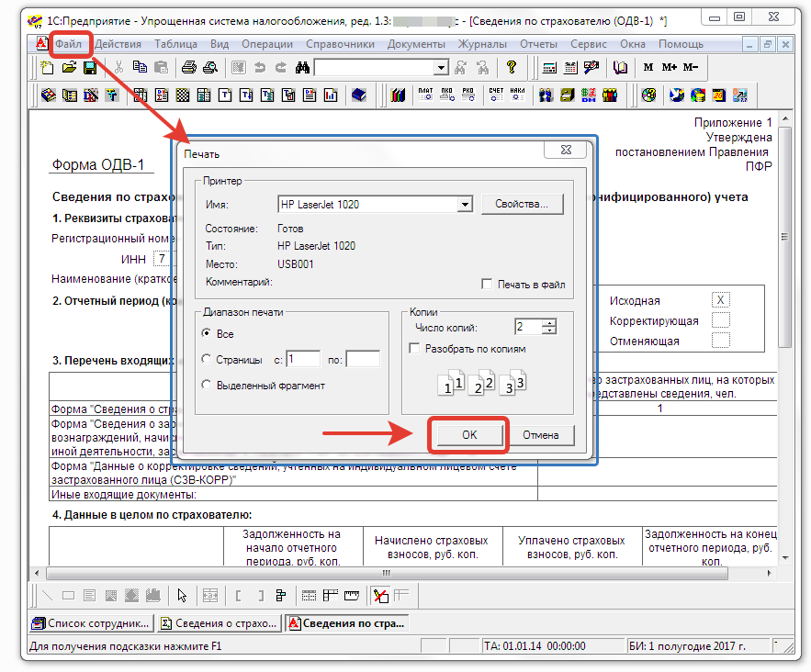Expand the toolbar search combo box arrow
Image resolution: width=811 pixels, height=672 pixels.
click(441, 67)
